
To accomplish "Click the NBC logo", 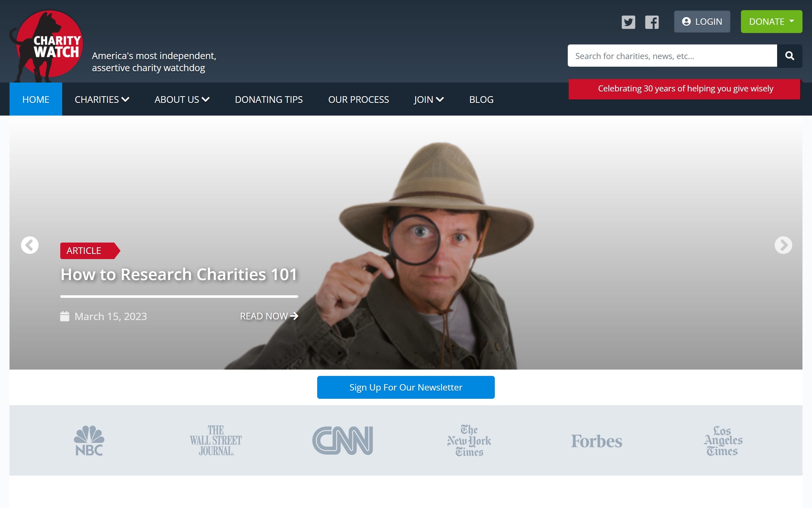I will click(89, 440).
